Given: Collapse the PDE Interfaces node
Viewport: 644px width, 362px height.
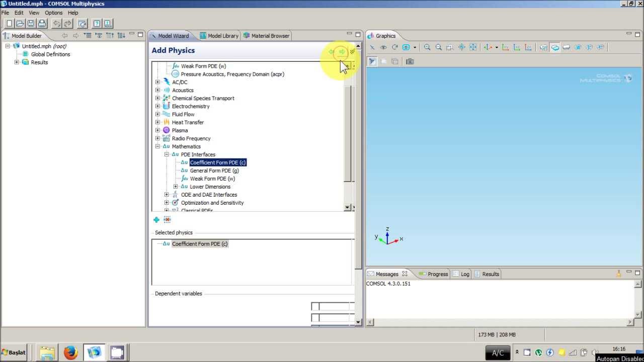Looking at the screenshot, I should tap(167, 154).
